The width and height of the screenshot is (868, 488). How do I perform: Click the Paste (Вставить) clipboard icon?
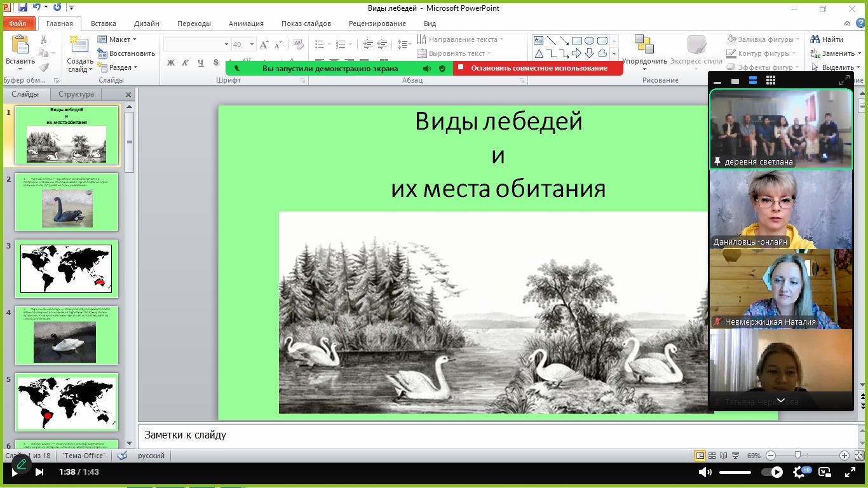(20, 46)
